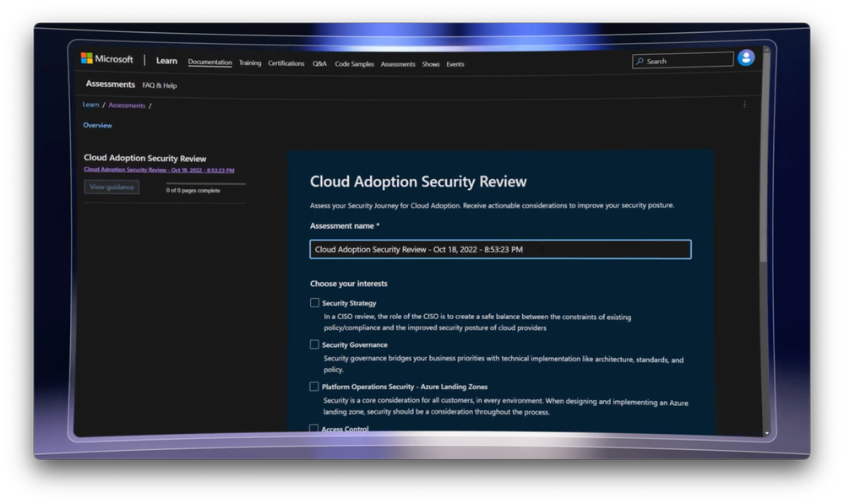Click the vertical scrollbar thumb
844x504 pixels.
[766, 158]
